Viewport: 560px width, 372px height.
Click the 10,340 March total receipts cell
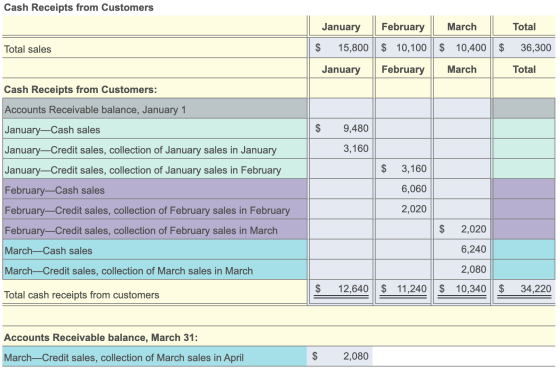462,290
